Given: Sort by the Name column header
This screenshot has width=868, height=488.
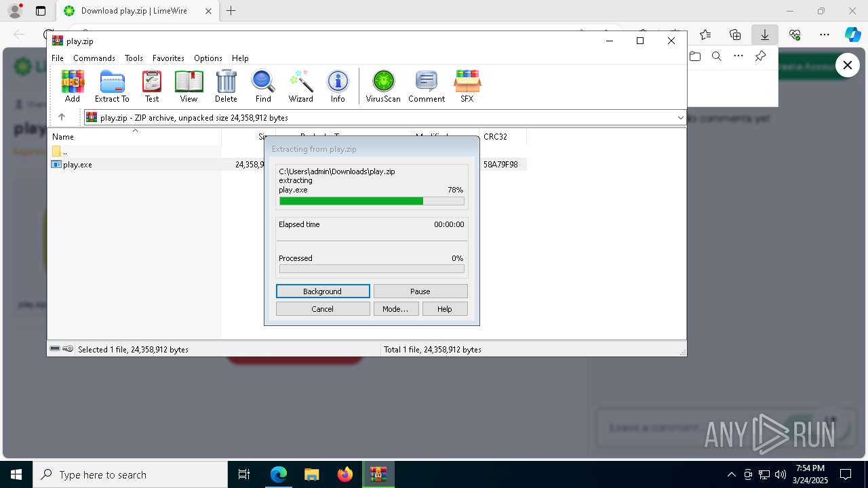Looking at the screenshot, I should click(x=136, y=136).
